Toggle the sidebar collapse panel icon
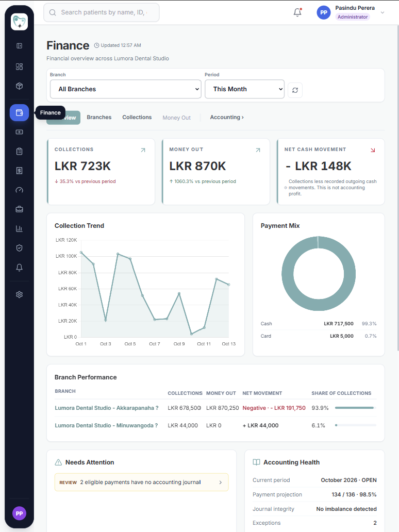399x532 pixels. [x=20, y=46]
